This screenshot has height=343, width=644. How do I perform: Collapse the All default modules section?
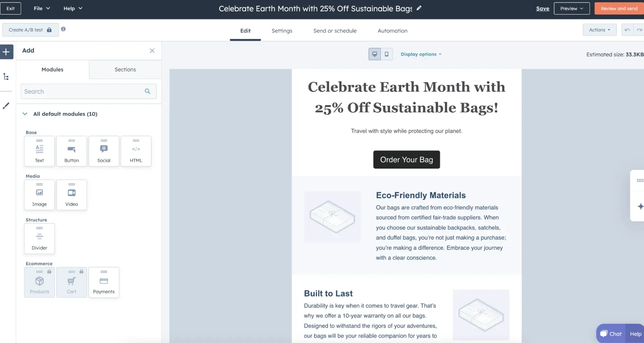24,113
